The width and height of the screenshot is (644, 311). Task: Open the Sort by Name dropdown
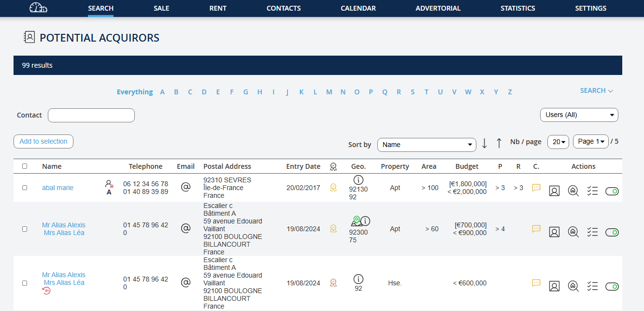427,145
